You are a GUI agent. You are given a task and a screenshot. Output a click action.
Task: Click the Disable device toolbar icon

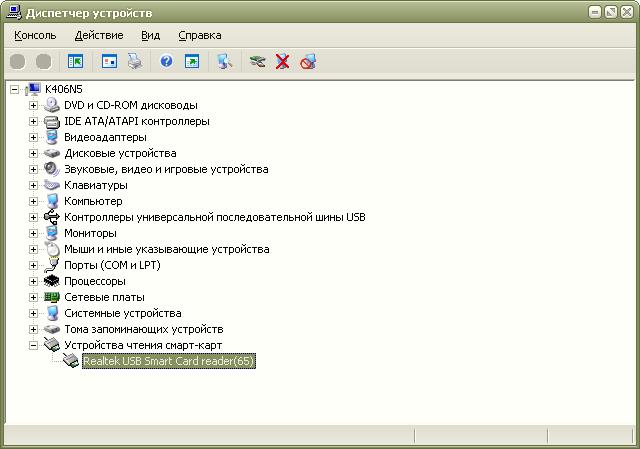pos(308,62)
